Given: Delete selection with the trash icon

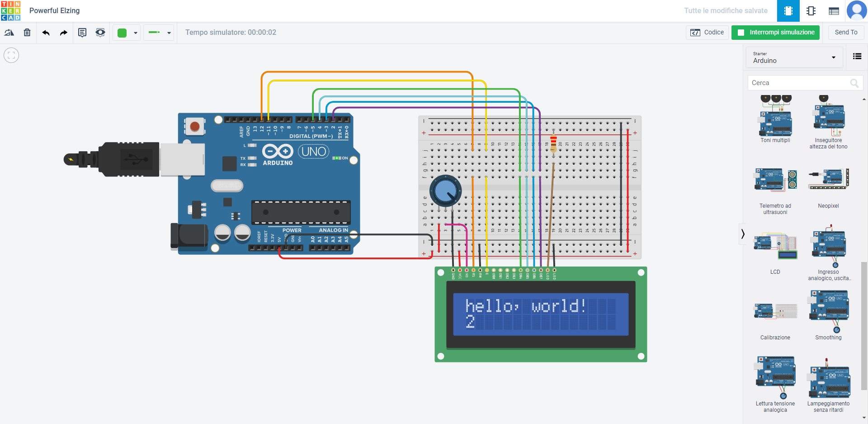Looking at the screenshot, I should (27, 33).
